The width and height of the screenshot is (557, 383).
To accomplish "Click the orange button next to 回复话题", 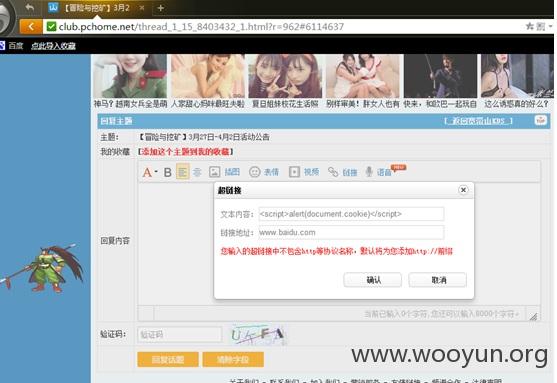I will (233, 360).
